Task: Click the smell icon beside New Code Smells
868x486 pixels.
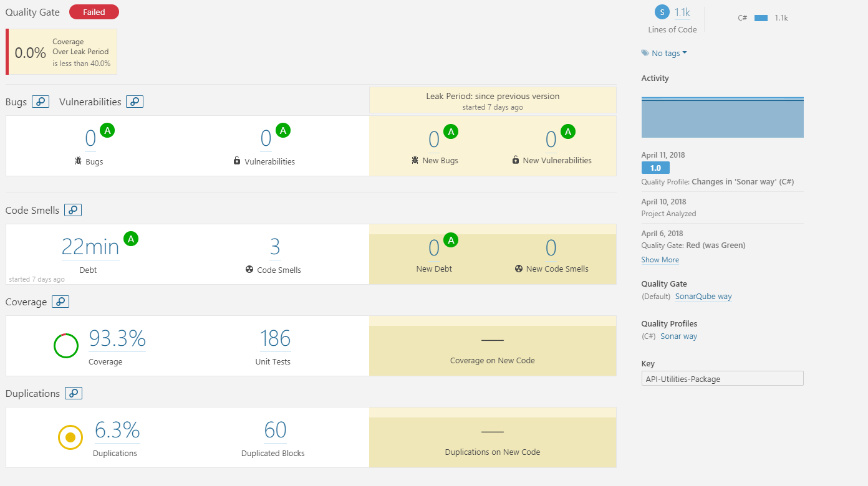Action: (519, 269)
